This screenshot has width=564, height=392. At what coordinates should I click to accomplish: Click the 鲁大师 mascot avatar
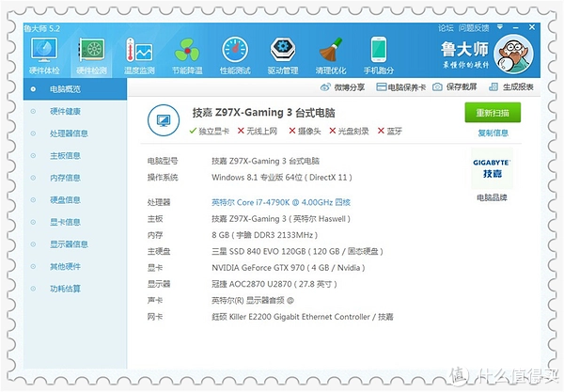(x=513, y=54)
